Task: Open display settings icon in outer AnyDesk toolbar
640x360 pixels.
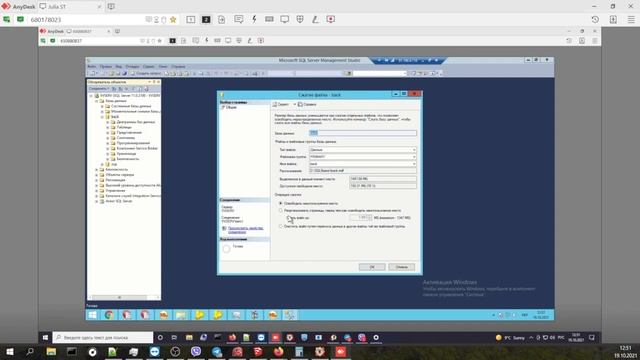Action: pos(284,19)
